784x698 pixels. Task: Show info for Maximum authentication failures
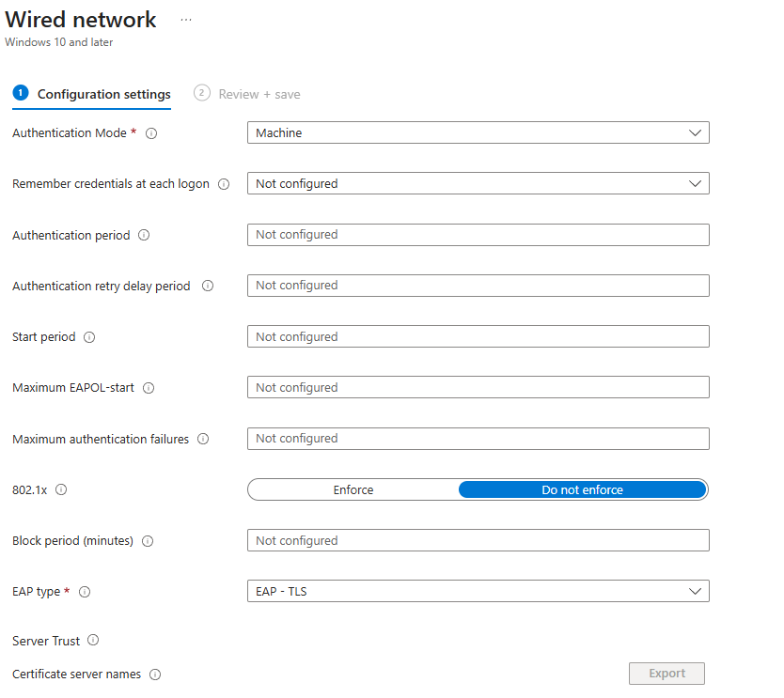(x=203, y=439)
